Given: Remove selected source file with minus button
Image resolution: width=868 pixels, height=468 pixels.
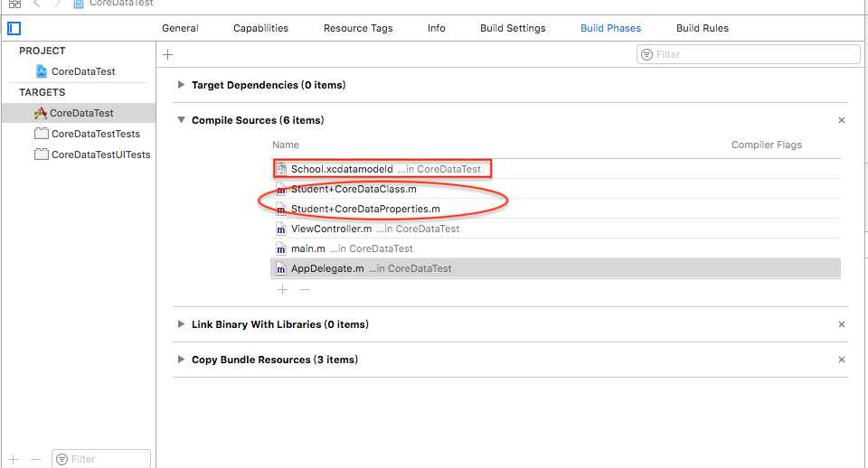Looking at the screenshot, I should click(305, 290).
